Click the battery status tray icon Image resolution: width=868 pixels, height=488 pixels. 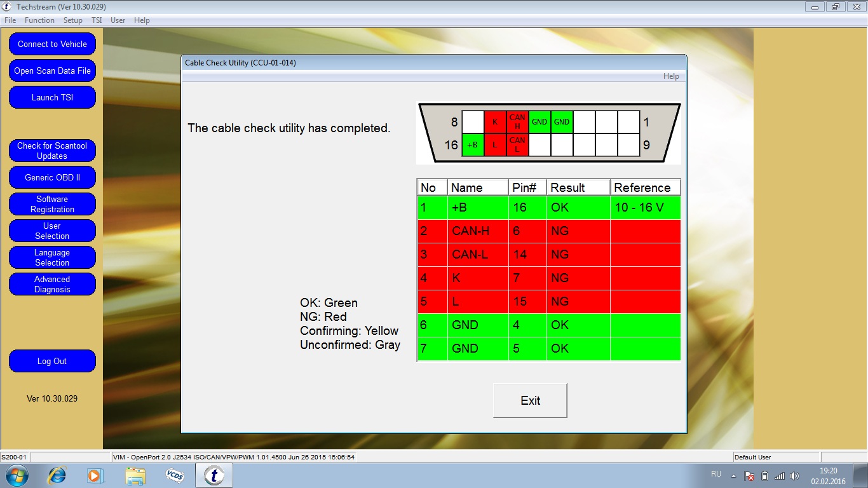(x=764, y=475)
